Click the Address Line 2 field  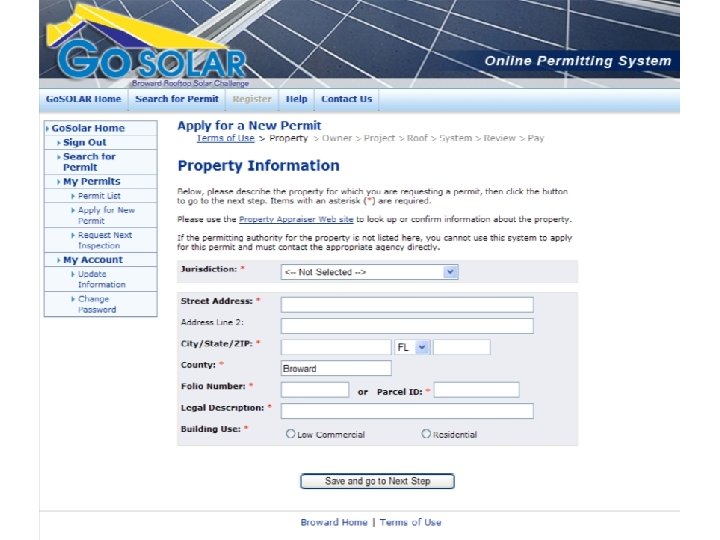pyautogui.click(x=407, y=326)
